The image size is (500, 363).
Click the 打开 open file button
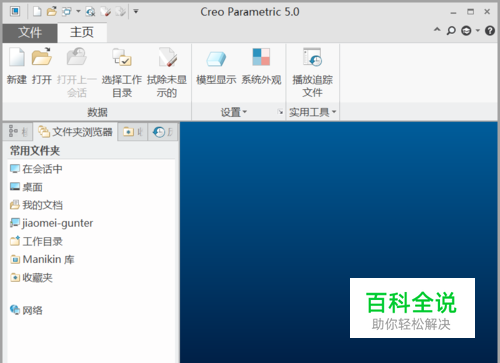click(x=42, y=66)
